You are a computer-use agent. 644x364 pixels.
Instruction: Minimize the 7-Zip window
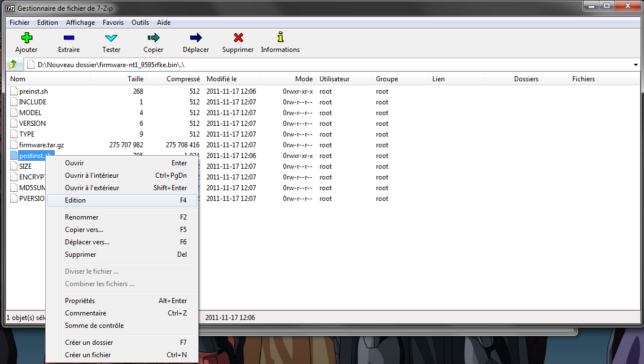592,6
